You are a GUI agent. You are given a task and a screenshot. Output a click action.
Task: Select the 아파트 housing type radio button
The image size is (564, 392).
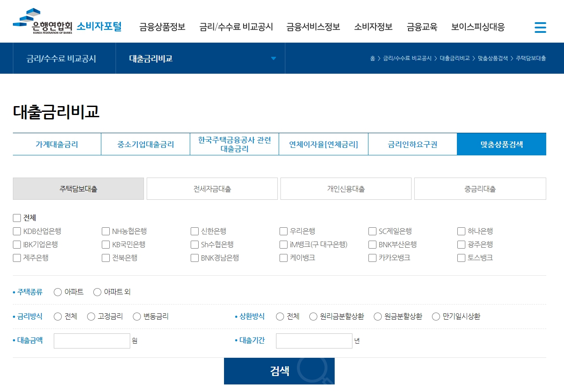pyautogui.click(x=57, y=292)
